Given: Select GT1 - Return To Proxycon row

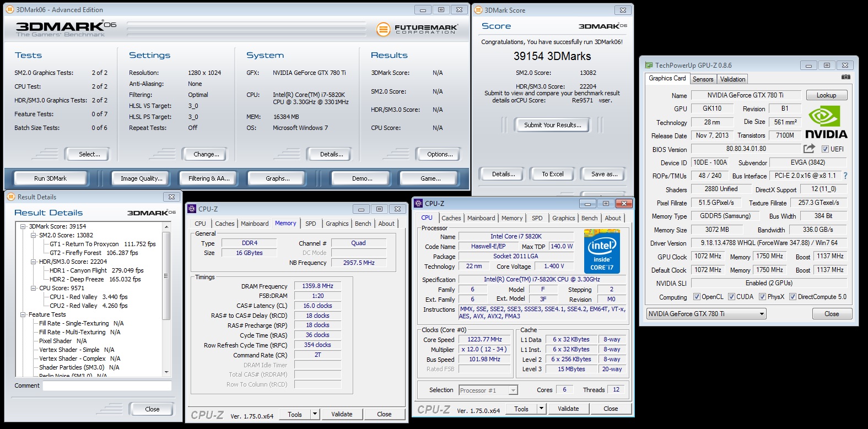Looking at the screenshot, I should 103,244.
